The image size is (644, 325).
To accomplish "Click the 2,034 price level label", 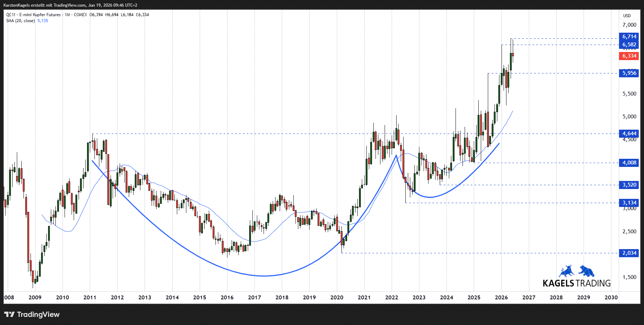I will pyautogui.click(x=629, y=253).
